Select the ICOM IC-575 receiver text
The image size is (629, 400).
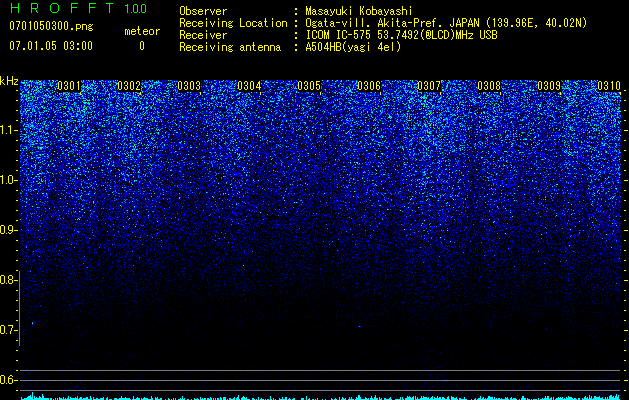pos(401,35)
